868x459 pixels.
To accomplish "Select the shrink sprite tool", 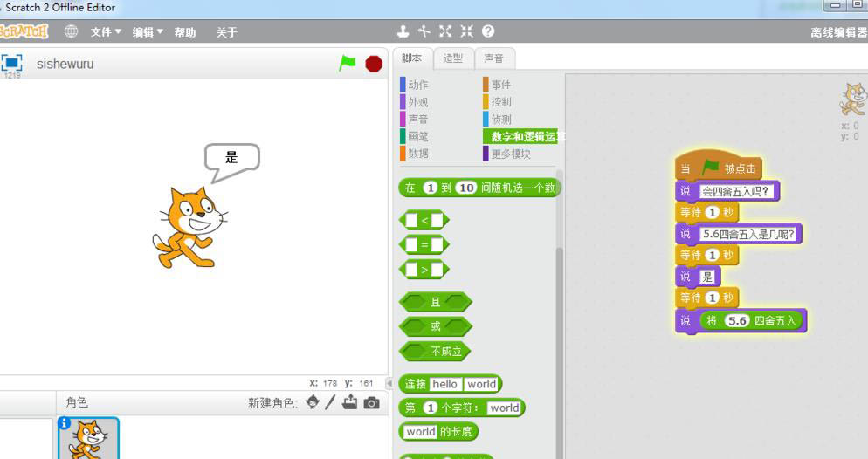I will pos(466,31).
